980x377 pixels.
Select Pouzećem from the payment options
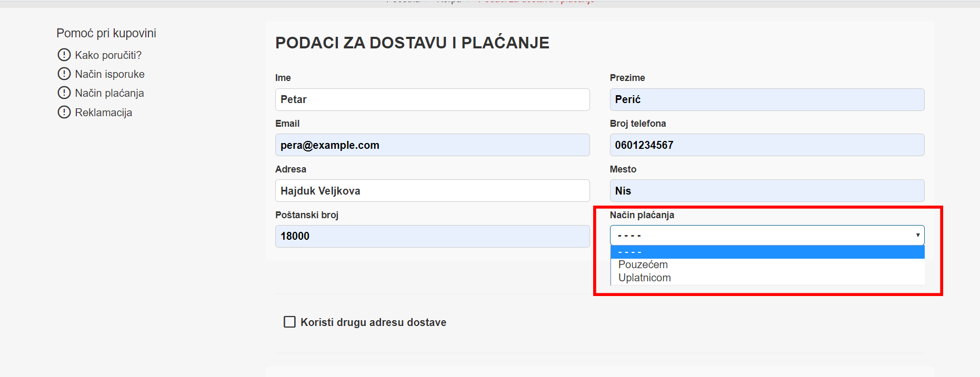point(643,264)
